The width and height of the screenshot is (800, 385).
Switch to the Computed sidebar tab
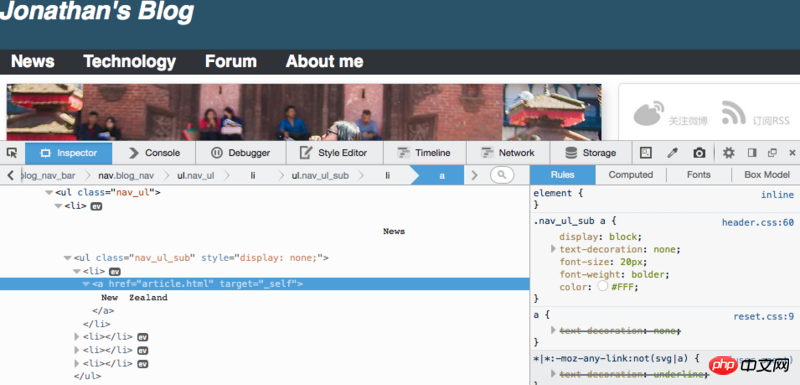[x=631, y=175]
